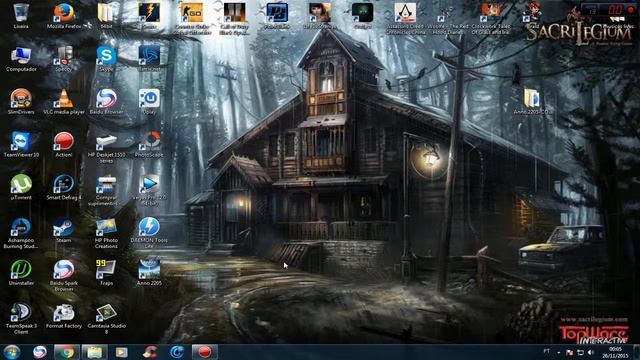Launch Baidu Browser from the desktop

106,102
